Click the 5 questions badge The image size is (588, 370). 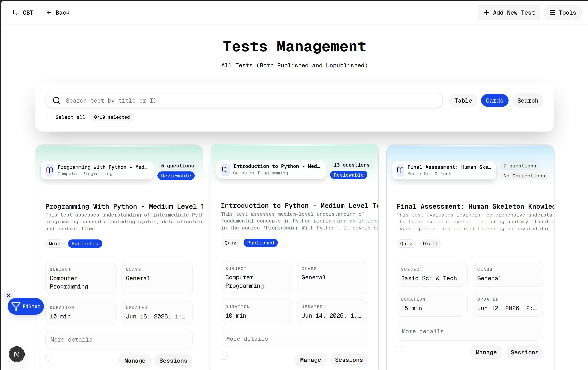177,166
